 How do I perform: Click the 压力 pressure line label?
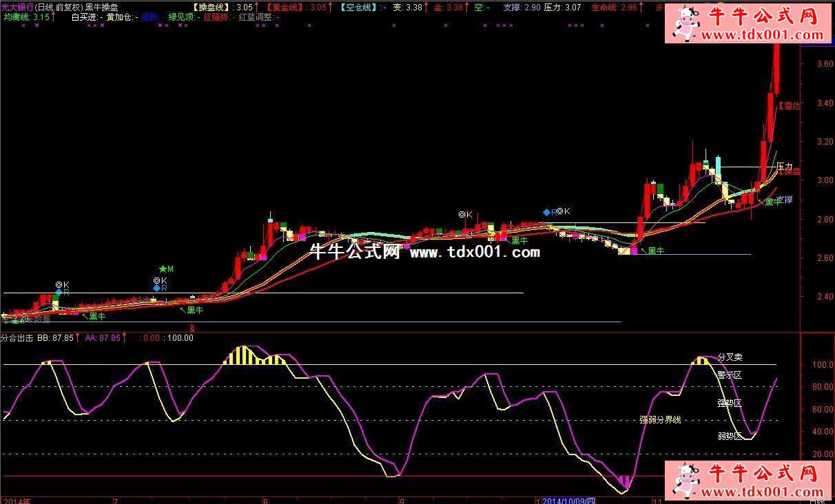(784, 167)
